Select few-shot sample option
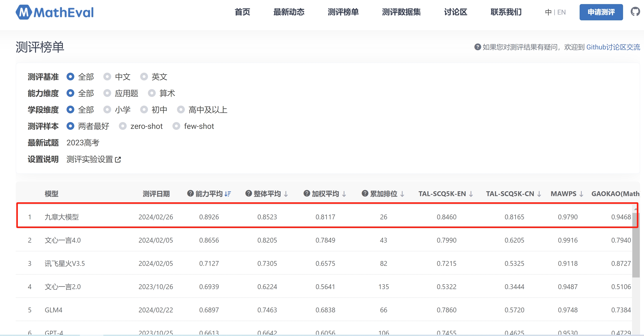The height and width of the screenshot is (336, 644). (x=176, y=126)
